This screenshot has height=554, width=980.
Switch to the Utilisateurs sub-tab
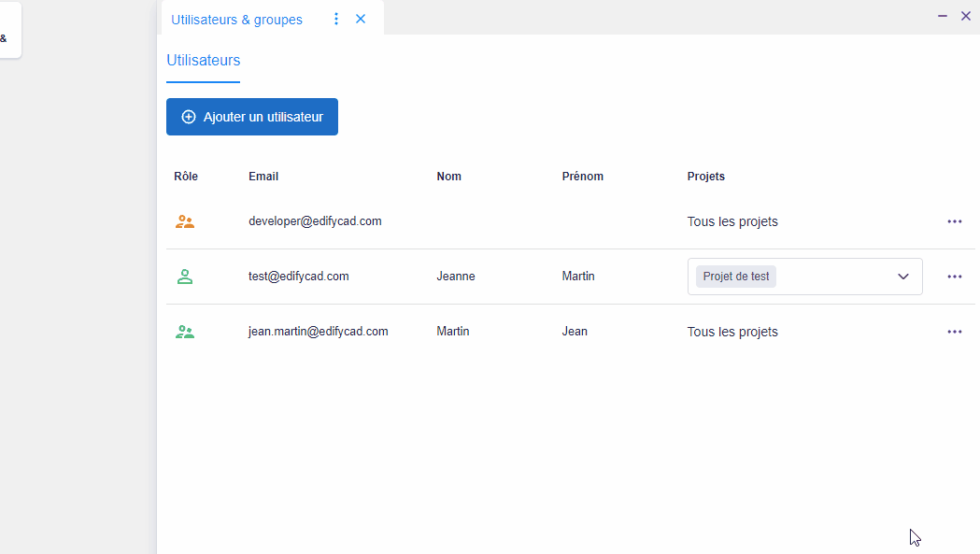coord(203,61)
